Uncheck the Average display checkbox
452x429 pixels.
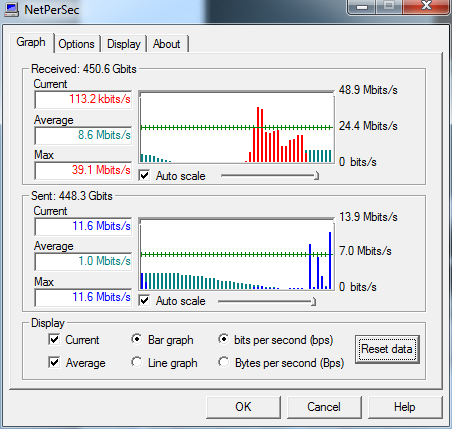pos(54,362)
